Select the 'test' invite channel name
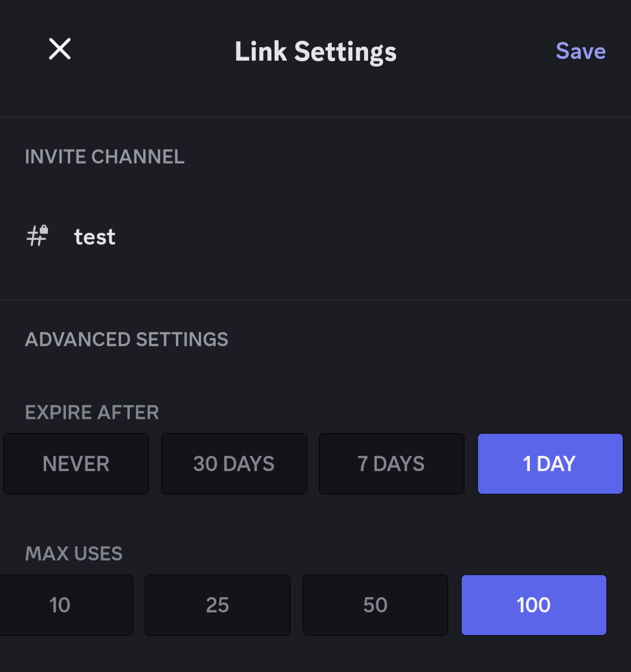The width and height of the screenshot is (631, 672). point(95,237)
